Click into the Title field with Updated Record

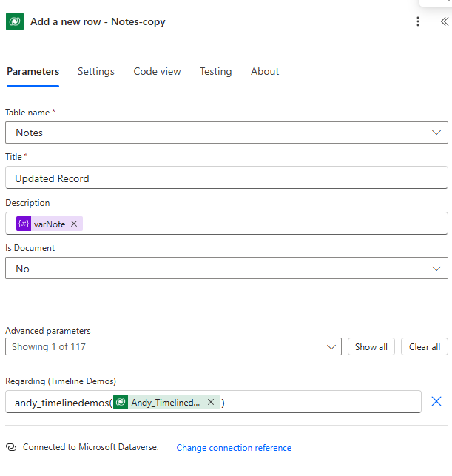coord(226,177)
